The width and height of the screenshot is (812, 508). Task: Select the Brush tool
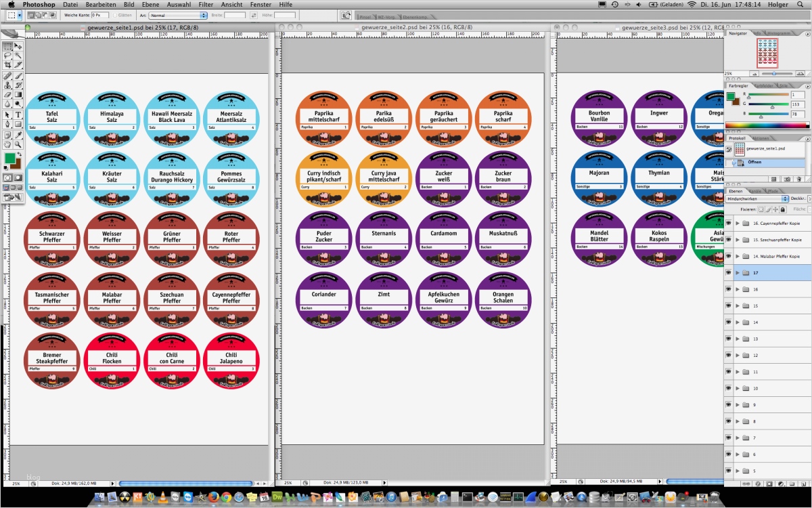click(18, 77)
